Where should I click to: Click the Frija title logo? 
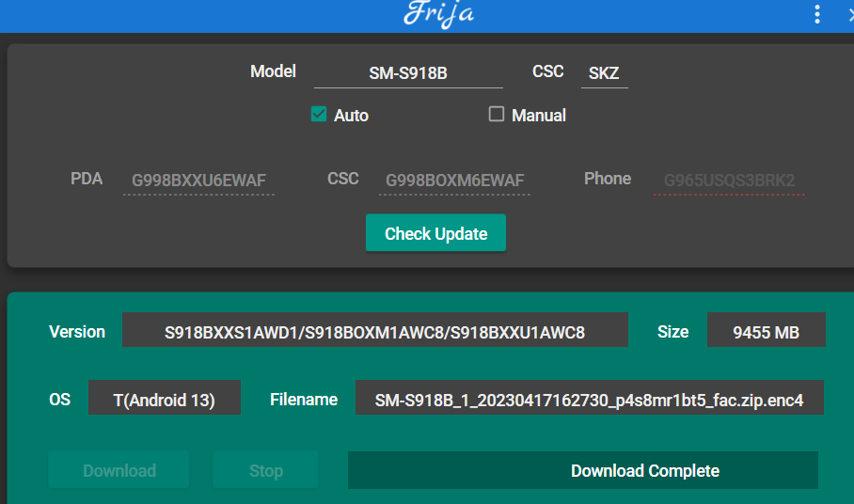click(x=439, y=13)
